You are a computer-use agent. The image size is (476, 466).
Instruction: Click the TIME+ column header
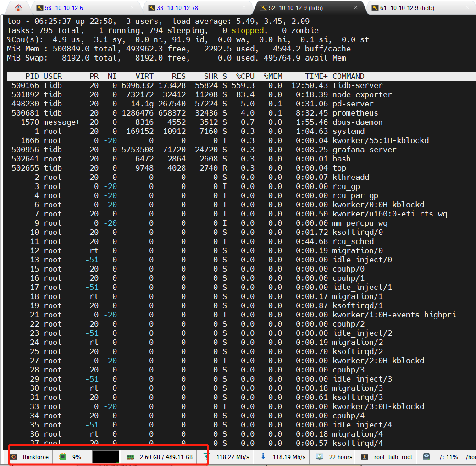click(316, 76)
